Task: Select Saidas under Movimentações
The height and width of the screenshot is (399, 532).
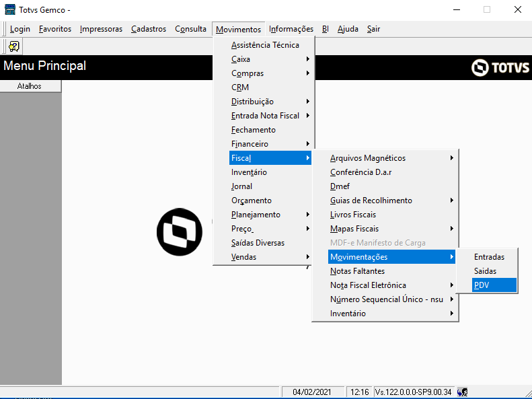Action: [x=494, y=271]
